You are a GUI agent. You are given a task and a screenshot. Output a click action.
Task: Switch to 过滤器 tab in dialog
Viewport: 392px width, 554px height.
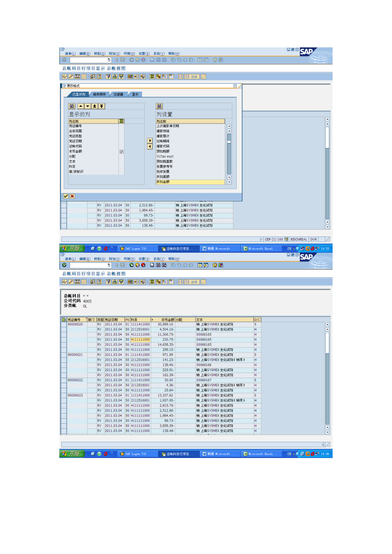(x=118, y=94)
